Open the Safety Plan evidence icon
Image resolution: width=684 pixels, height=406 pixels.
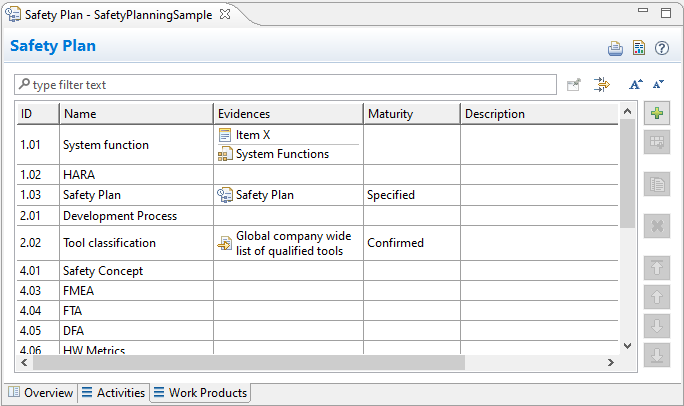coord(225,195)
